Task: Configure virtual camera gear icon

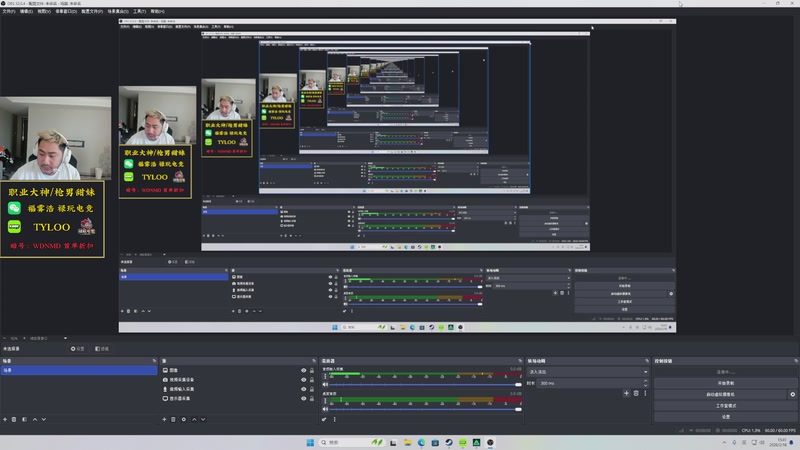Action: tap(792, 394)
